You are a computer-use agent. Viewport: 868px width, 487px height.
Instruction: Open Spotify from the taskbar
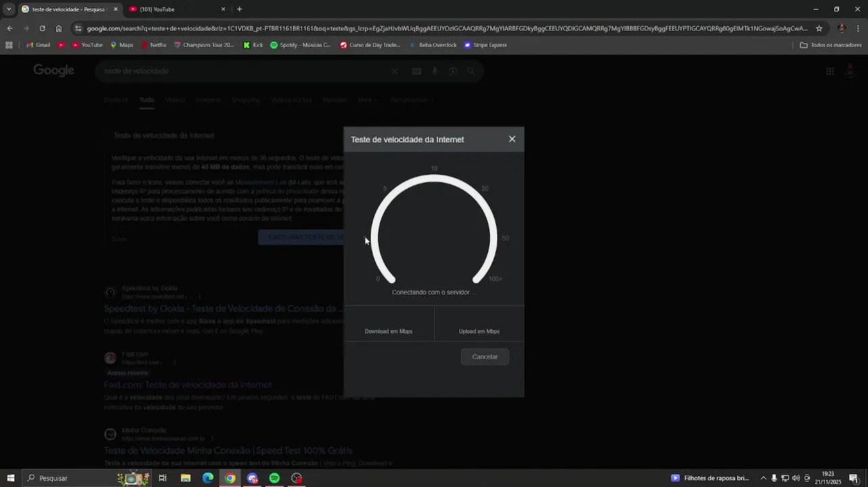(274, 478)
